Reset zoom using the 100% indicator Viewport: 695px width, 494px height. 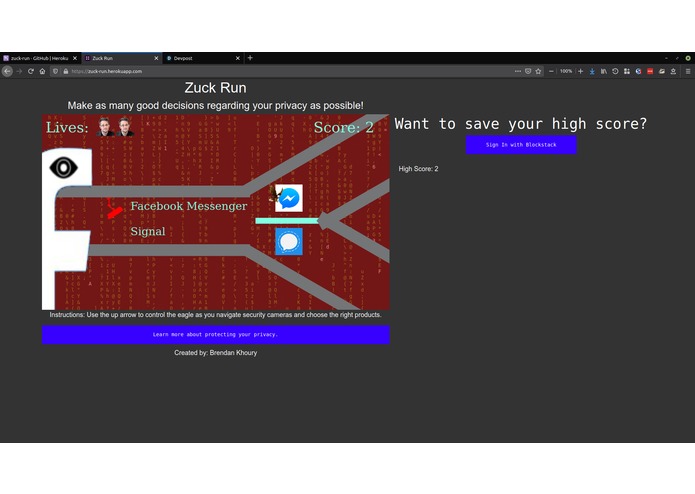pos(566,71)
